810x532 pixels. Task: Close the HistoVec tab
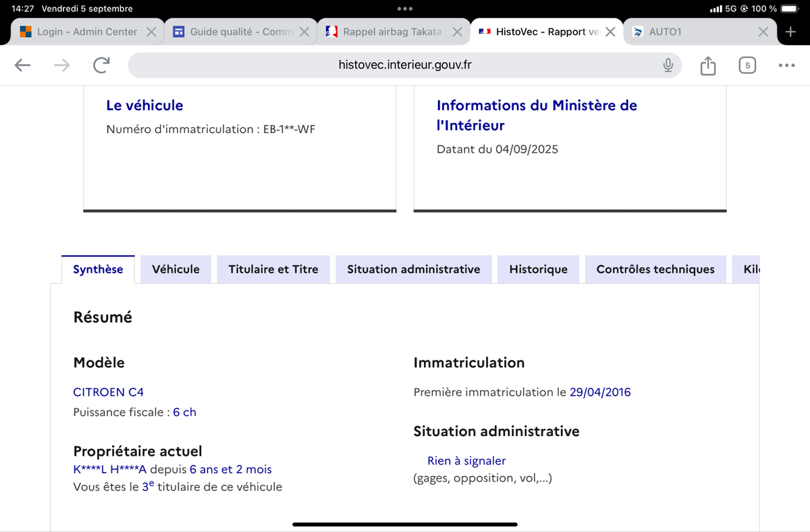point(610,32)
